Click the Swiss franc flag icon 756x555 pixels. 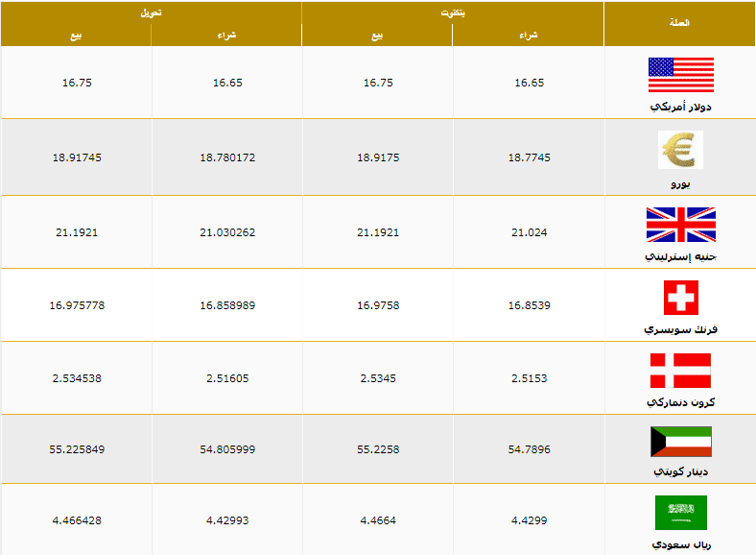coord(681,298)
